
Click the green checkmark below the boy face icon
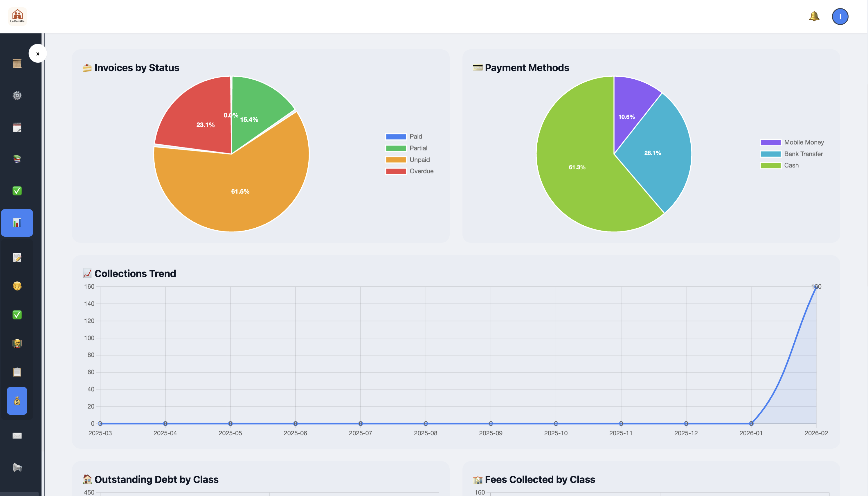coord(17,315)
